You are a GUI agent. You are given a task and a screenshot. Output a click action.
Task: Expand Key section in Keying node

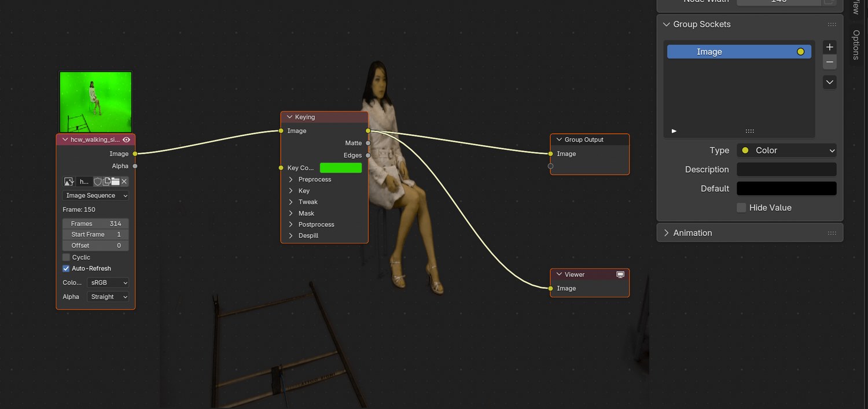[291, 191]
